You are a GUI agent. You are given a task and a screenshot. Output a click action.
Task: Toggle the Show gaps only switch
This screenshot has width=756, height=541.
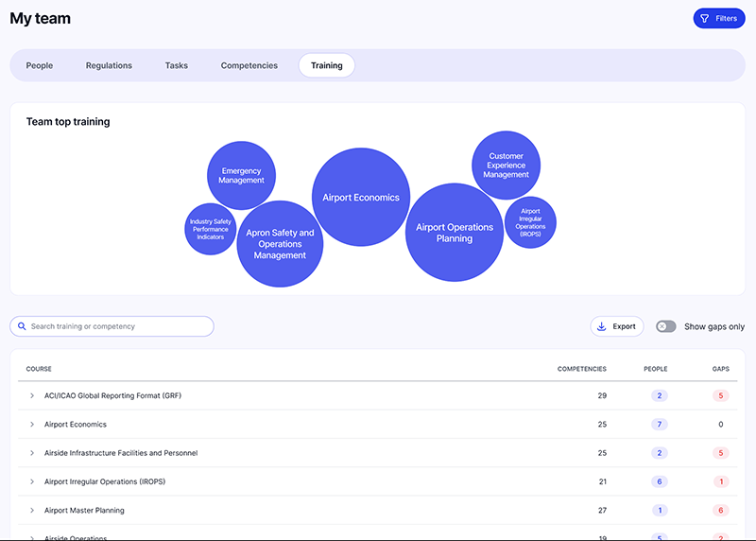tap(666, 326)
